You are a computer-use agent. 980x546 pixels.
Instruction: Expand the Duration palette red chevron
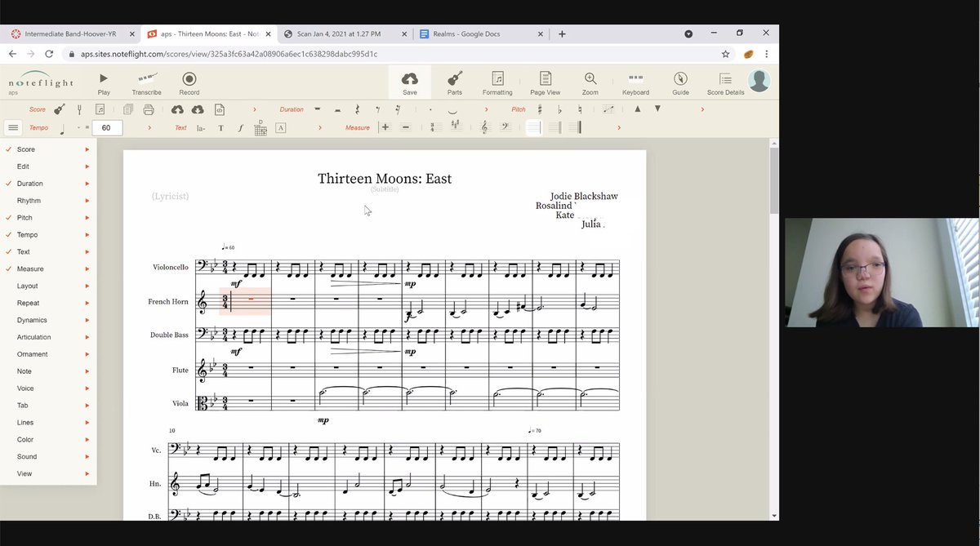coord(487,109)
